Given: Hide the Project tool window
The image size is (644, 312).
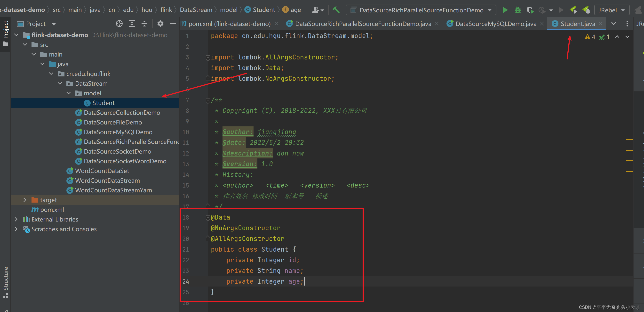Looking at the screenshot, I should (x=173, y=24).
